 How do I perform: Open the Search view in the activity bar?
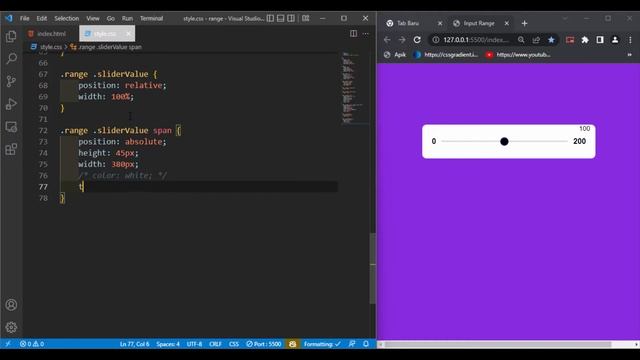(x=11, y=59)
